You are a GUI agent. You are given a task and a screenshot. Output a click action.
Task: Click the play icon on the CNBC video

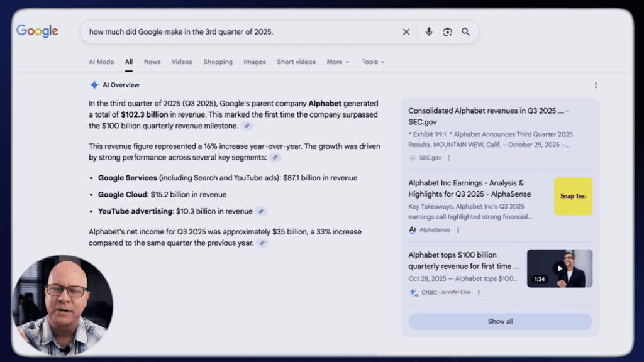coord(559,268)
